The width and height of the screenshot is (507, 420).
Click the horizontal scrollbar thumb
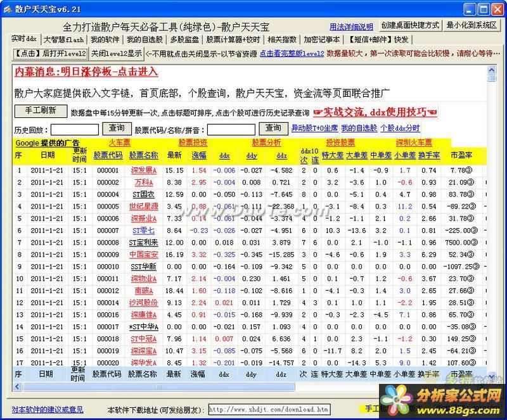159,386
